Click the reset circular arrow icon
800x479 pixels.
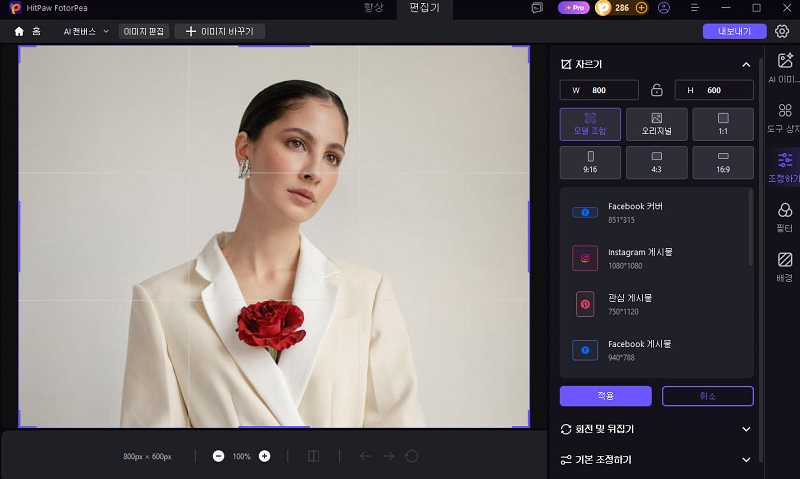coord(412,456)
